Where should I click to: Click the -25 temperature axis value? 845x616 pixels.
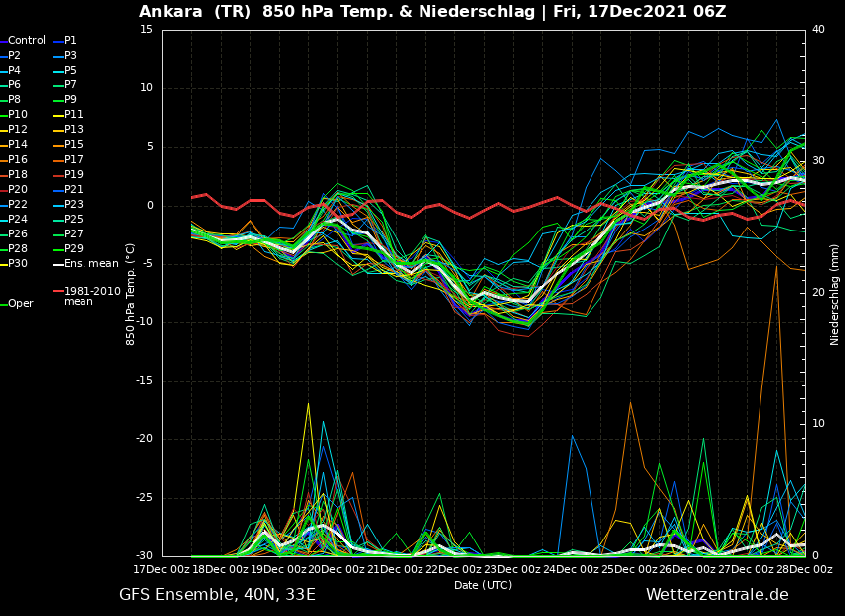pyautogui.click(x=144, y=498)
